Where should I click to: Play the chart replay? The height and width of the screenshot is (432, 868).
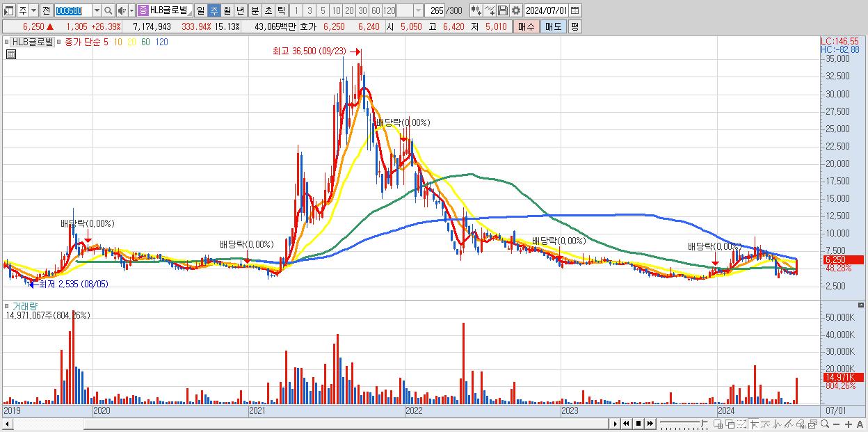coord(616,424)
